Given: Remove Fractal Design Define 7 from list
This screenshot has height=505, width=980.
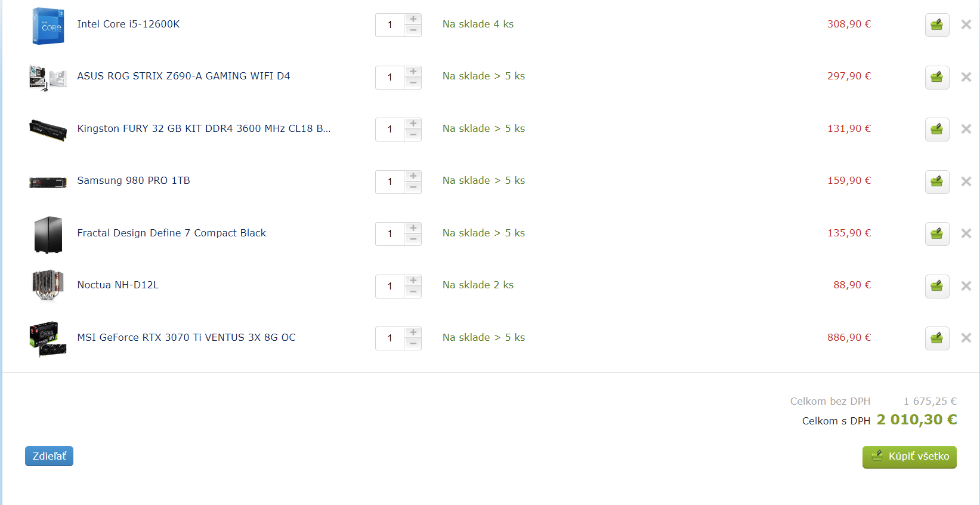Looking at the screenshot, I should [966, 233].
